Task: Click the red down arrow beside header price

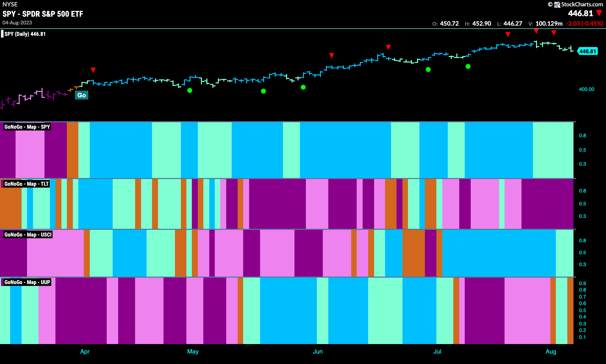Action: [599, 13]
